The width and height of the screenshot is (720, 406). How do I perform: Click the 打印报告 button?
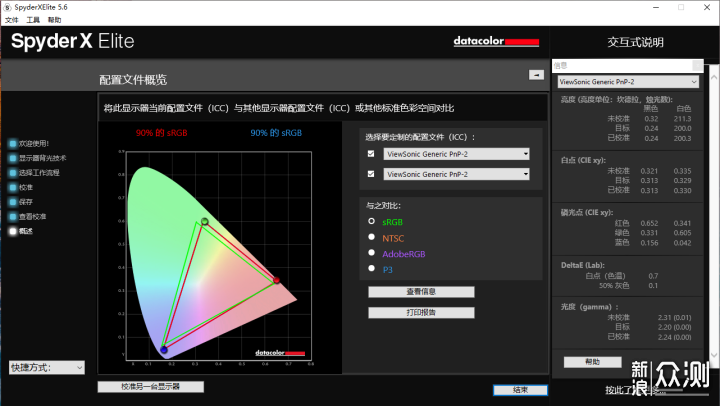421,313
